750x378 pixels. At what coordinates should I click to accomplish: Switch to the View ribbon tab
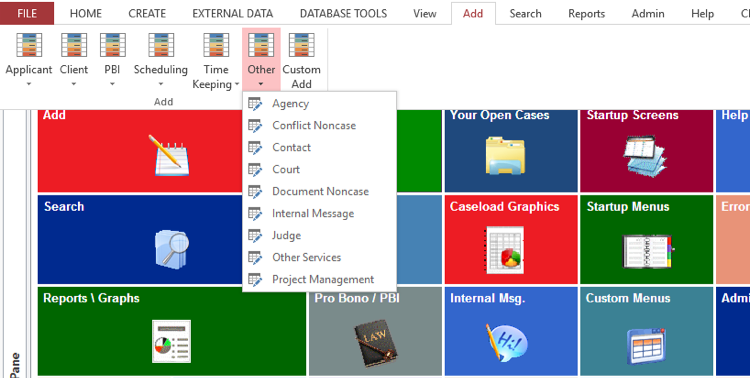pos(425,13)
